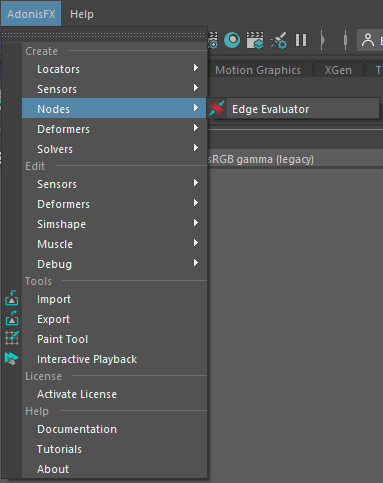Open Tutorials from Help section
Image resolution: width=383 pixels, height=483 pixels.
(x=114, y=449)
